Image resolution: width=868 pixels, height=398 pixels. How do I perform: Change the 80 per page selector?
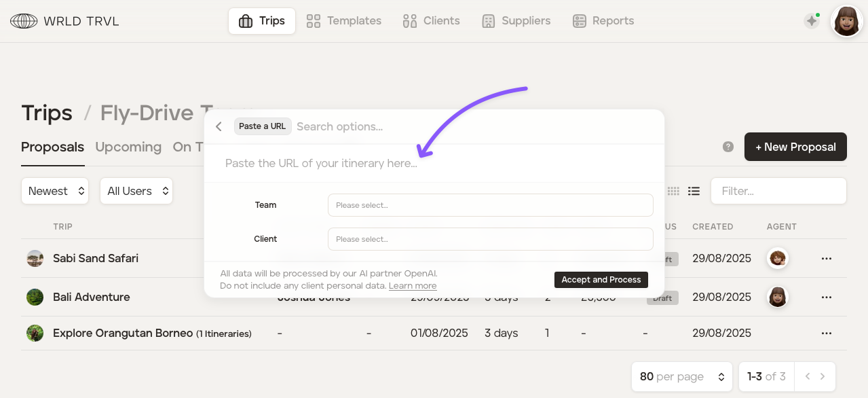(681, 376)
